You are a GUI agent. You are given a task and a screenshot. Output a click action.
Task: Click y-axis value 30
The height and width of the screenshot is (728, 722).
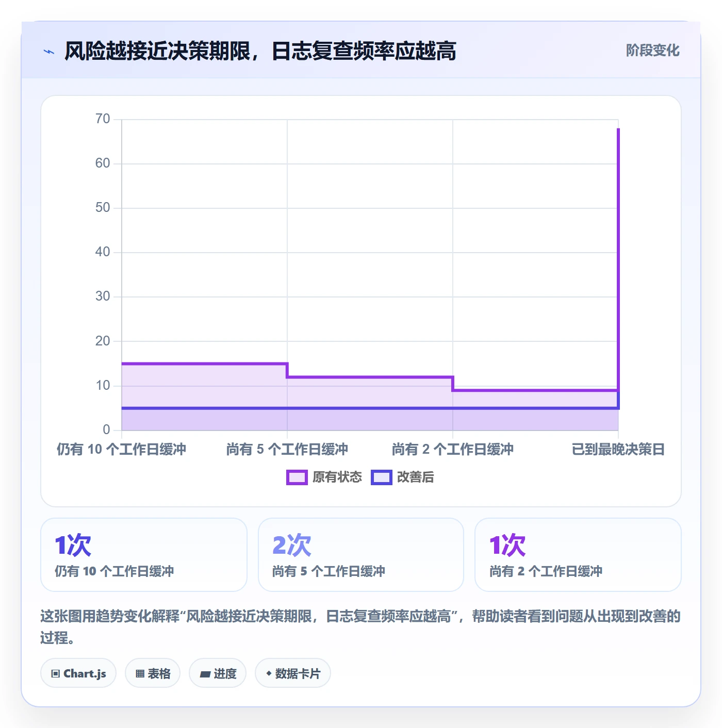[x=103, y=296]
